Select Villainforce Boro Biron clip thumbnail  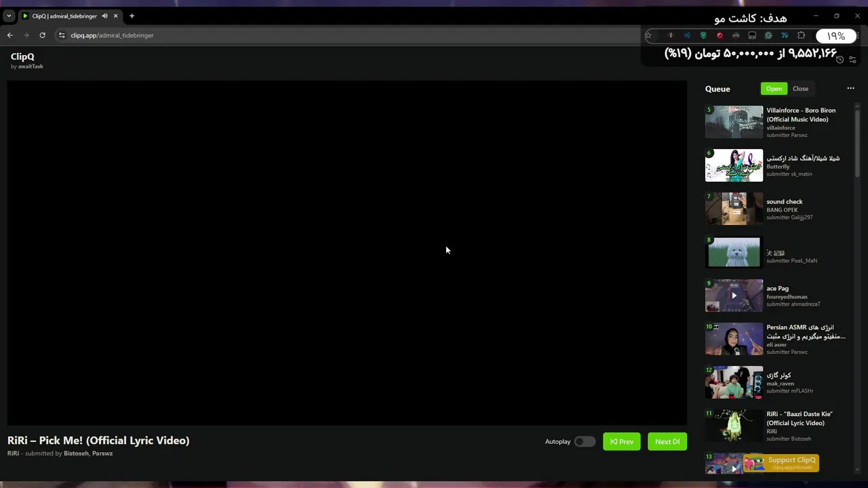(734, 122)
